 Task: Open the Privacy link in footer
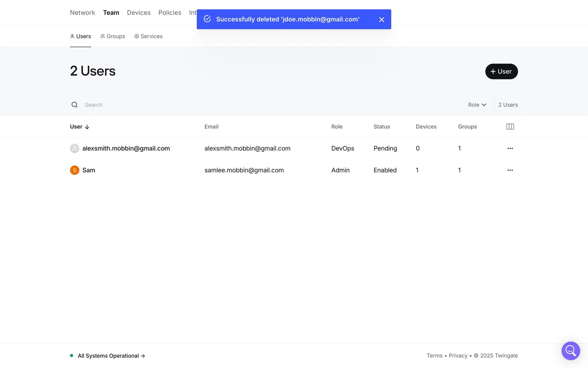tap(458, 356)
